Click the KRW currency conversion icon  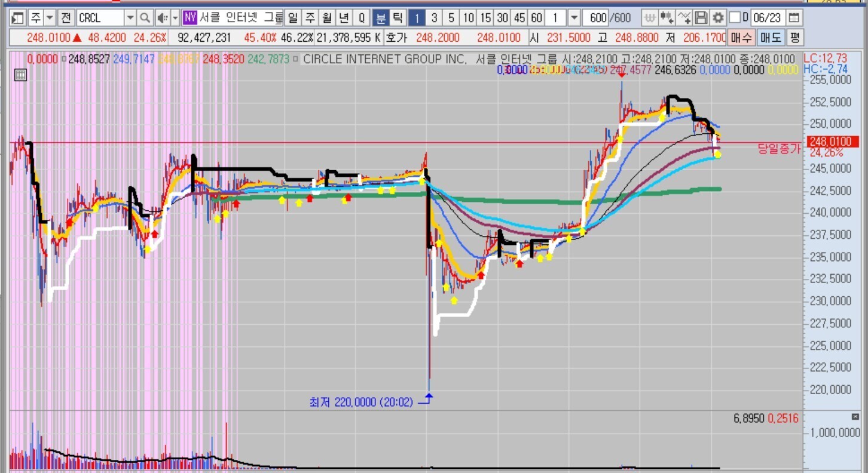click(651, 17)
